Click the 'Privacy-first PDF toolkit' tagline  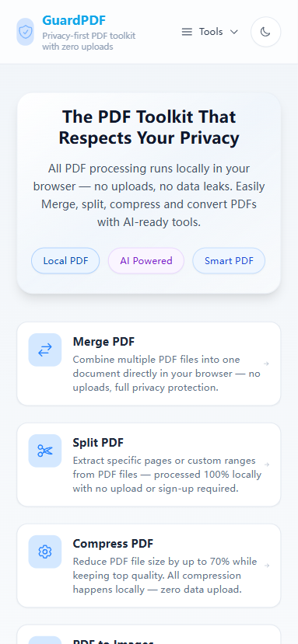tap(89, 41)
